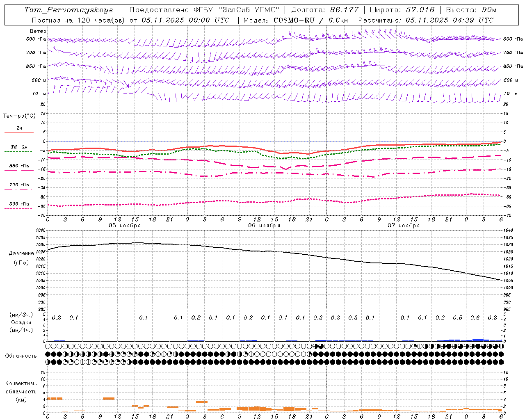This screenshot has height=420, width=525.
Task: Click the (мм/1ч.) precipitation unit label
Action: coord(21,330)
